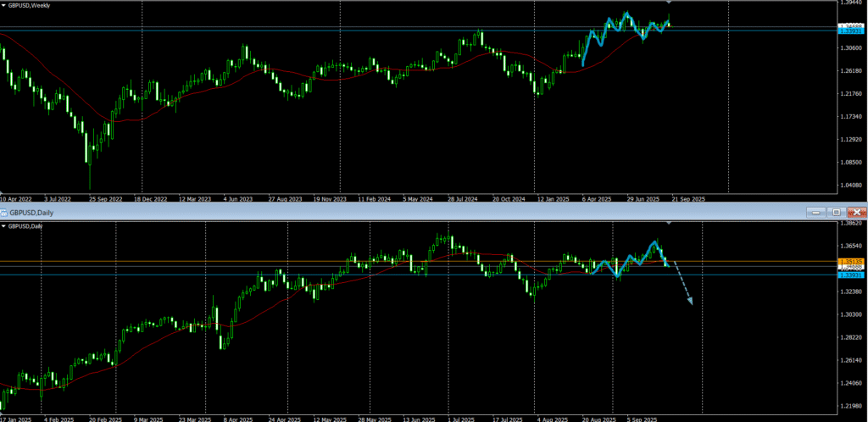This screenshot has height=422, width=868.
Task: Open the GBPUSD,Weekly chart dropdown arrow
Action: point(3,6)
